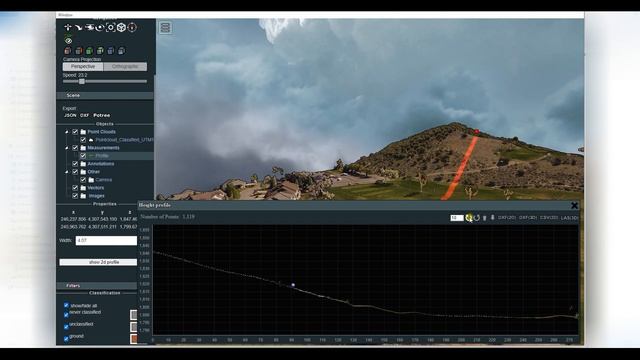Click the download arrow icon in Height profile
Screen dimensions: 640x360
tap(492, 218)
